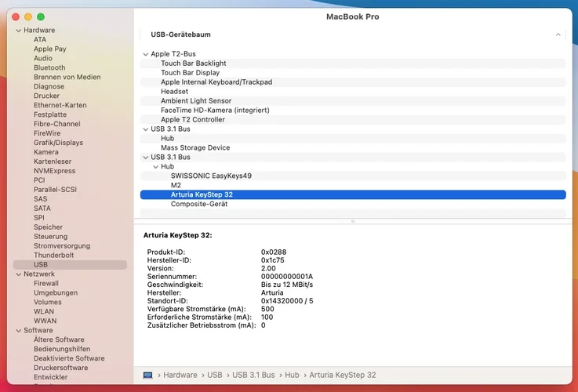Viewport: 578px width, 392px height.
Task: Choose FaceTime HD-Kamera (integriert)
Action: pyautogui.click(x=215, y=111)
